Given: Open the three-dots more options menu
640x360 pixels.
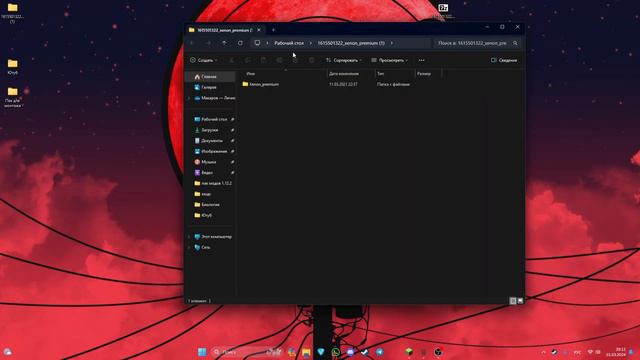Looking at the screenshot, I should (422, 60).
